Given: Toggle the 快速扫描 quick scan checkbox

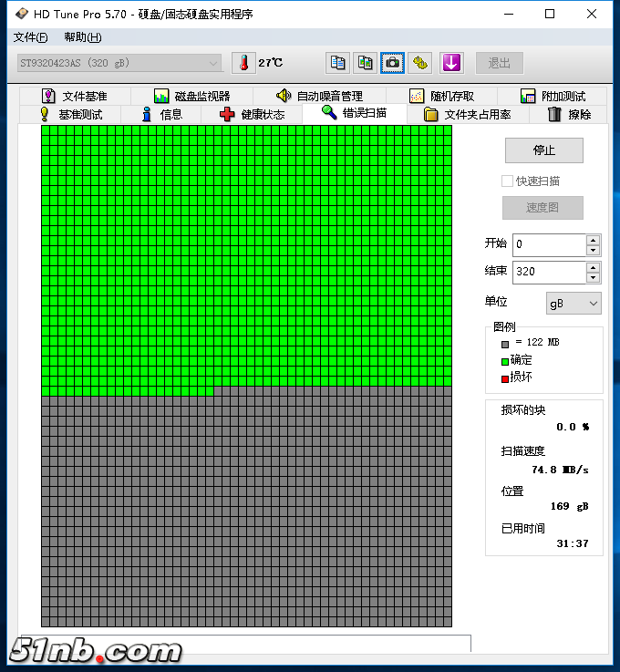Looking at the screenshot, I should [x=508, y=181].
